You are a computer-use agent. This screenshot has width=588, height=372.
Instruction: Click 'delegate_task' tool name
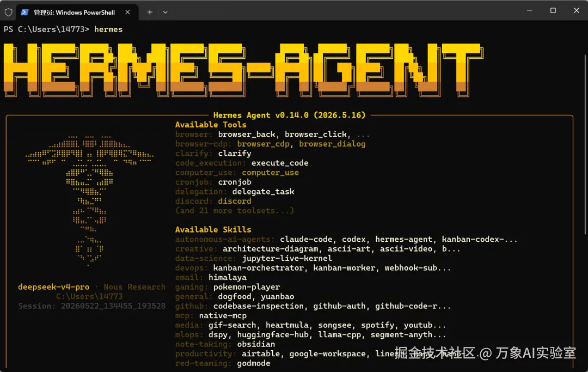[x=264, y=192]
